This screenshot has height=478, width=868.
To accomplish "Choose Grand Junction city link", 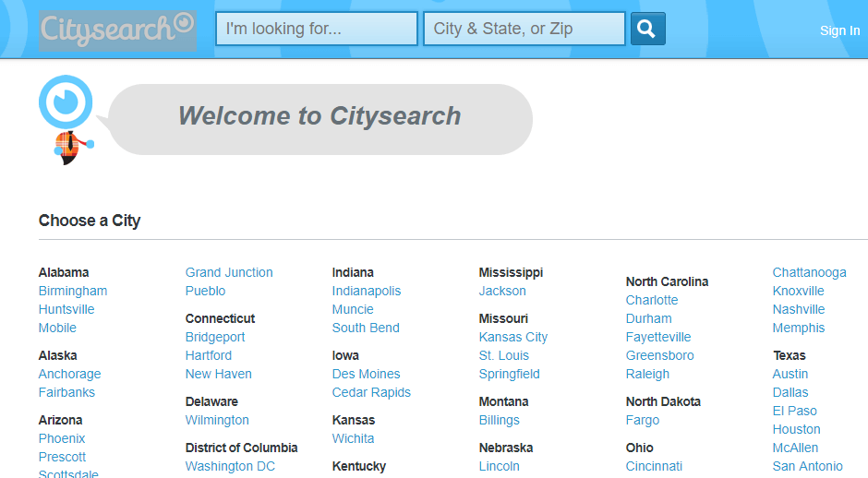I will 229,273.
